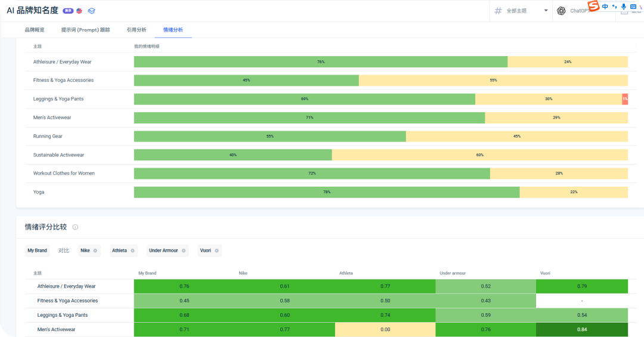Click the 55% neutral bar for Fitness & Yoga Accessories
Image resolution: width=644 pixels, height=337 pixels.
(493, 81)
